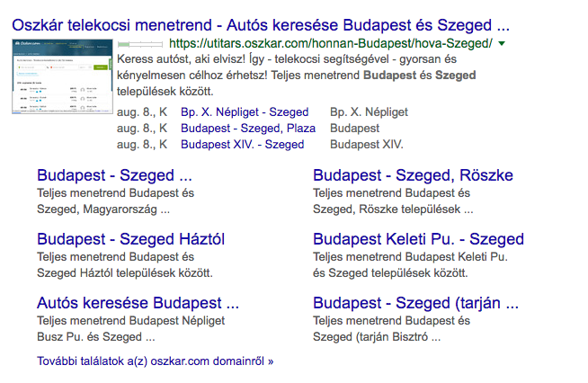Expand the green arrow beside the URL
The width and height of the screenshot is (588, 383).
[x=502, y=44]
